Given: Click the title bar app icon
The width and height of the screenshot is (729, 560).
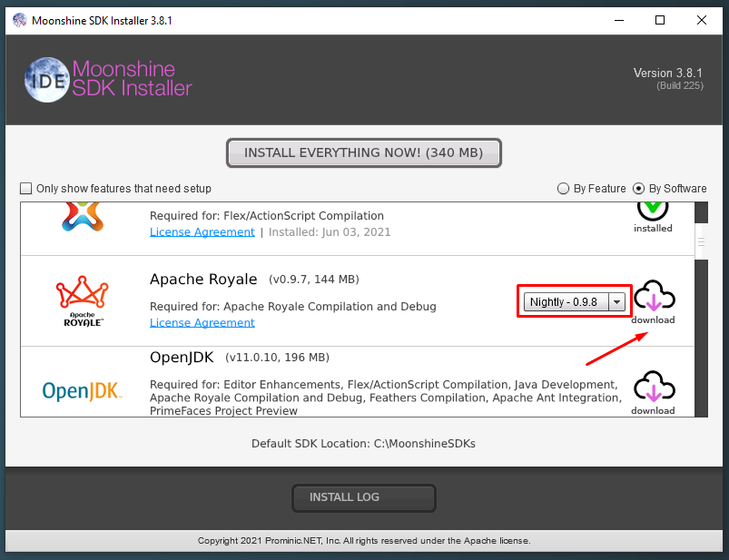Looking at the screenshot, I should coord(19,19).
